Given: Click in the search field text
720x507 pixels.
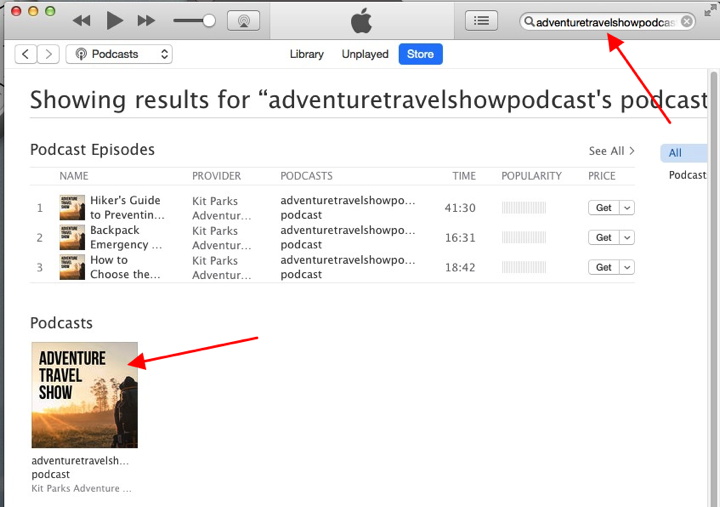Looking at the screenshot, I should coord(605,22).
